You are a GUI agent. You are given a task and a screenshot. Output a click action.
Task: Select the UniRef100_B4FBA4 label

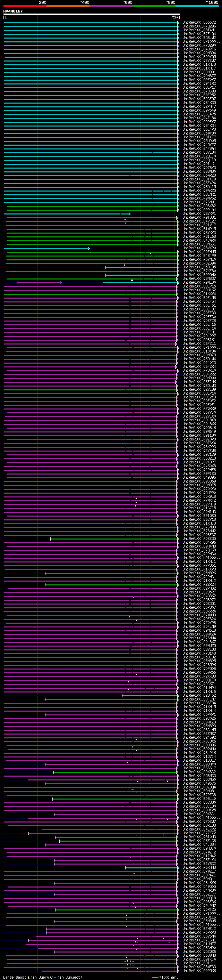(x=199, y=149)
